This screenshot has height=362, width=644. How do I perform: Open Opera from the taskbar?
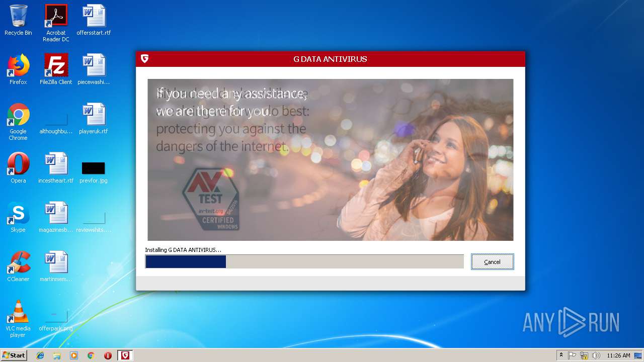(x=108, y=355)
